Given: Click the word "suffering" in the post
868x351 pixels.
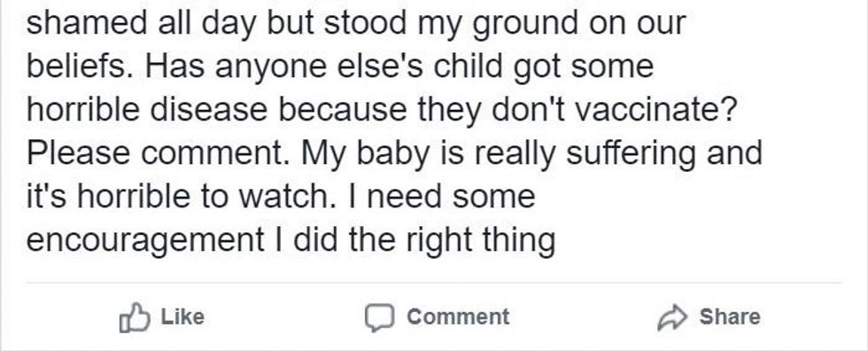Looking at the screenshot, I should (631, 154).
